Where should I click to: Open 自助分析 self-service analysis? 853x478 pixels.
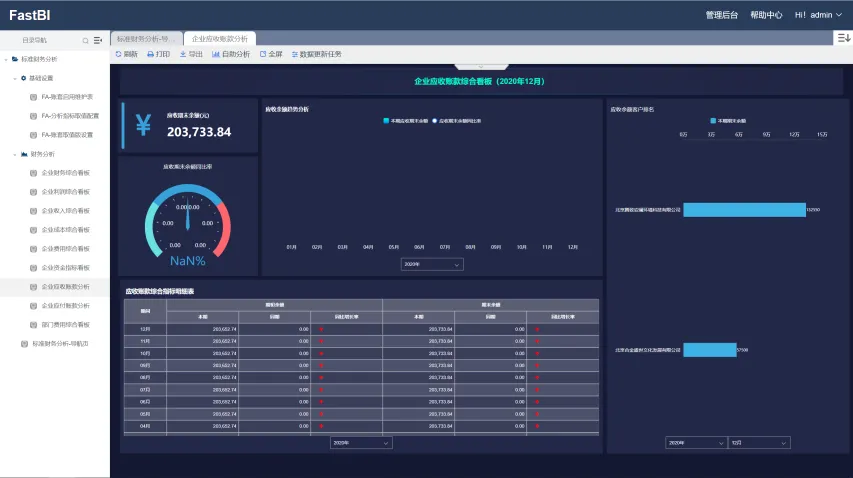(x=231, y=54)
